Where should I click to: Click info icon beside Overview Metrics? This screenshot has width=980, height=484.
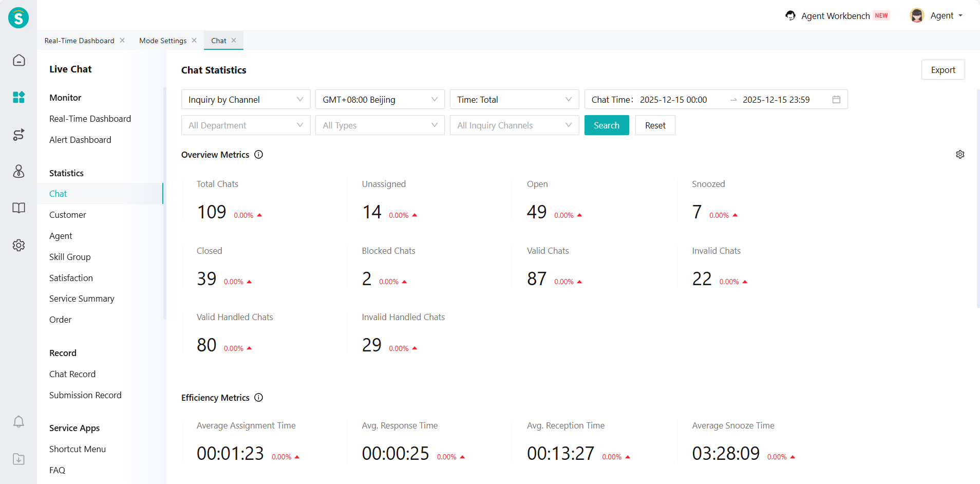point(259,155)
